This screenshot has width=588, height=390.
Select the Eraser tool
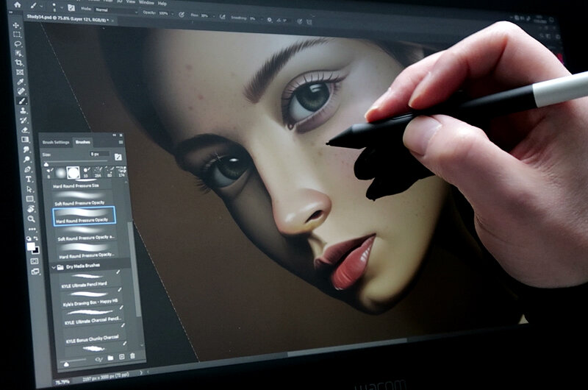coord(25,130)
